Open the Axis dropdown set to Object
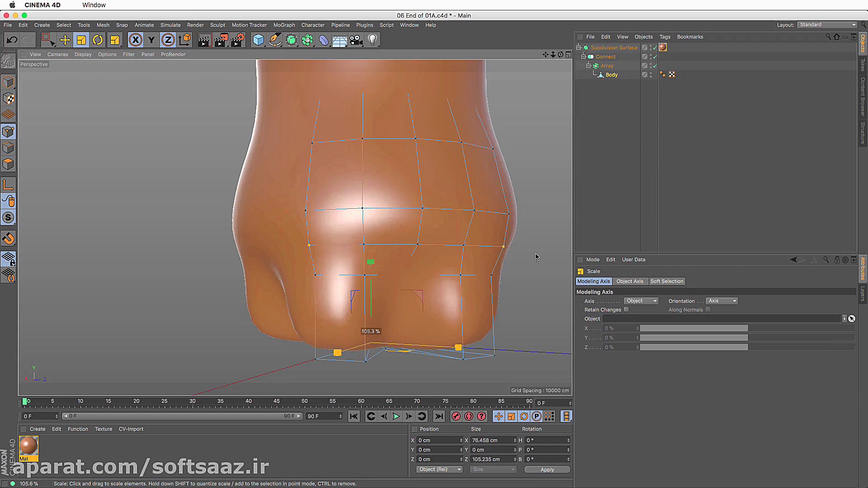The height and width of the screenshot is (488, 868). (641, 301)
